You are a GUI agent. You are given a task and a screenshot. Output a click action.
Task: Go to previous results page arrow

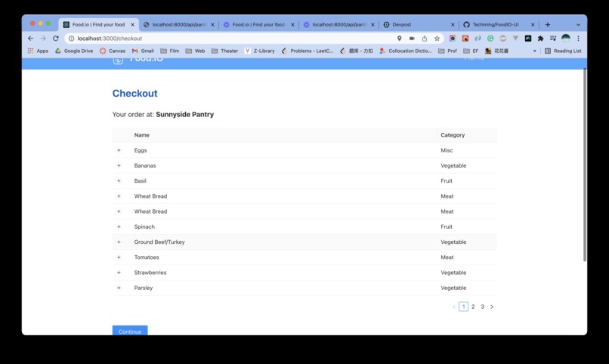pyautogui.click(x=453, y=307)
